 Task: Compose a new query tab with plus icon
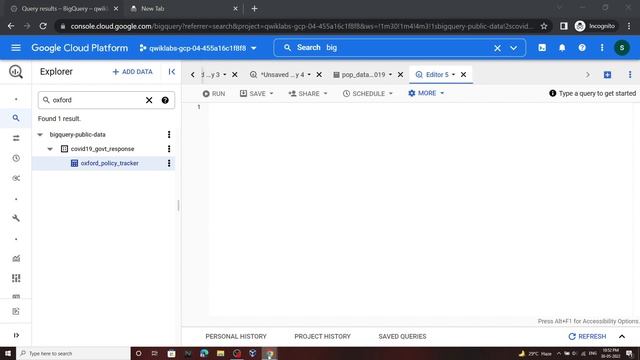point(607,75)
